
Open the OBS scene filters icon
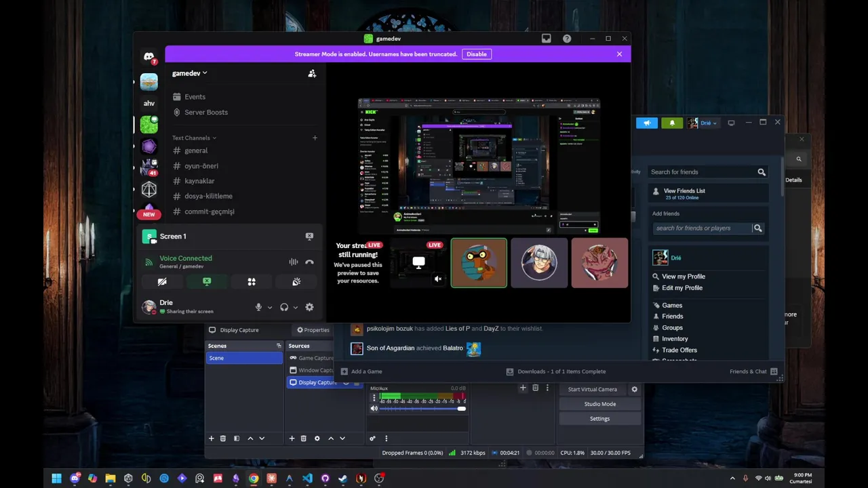pyautogui.click(x=237, y=439)
